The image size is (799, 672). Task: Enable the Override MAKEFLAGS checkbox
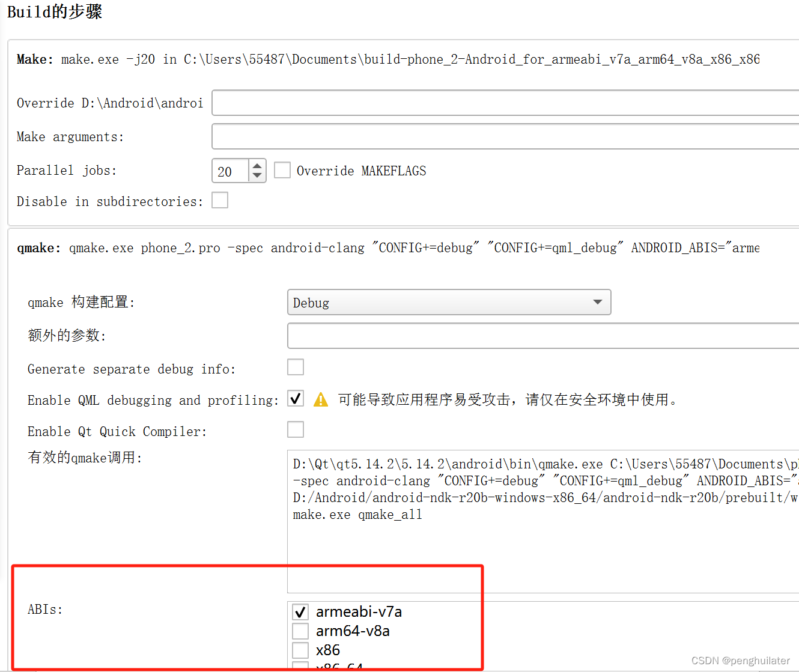click(x=282, y=170)
